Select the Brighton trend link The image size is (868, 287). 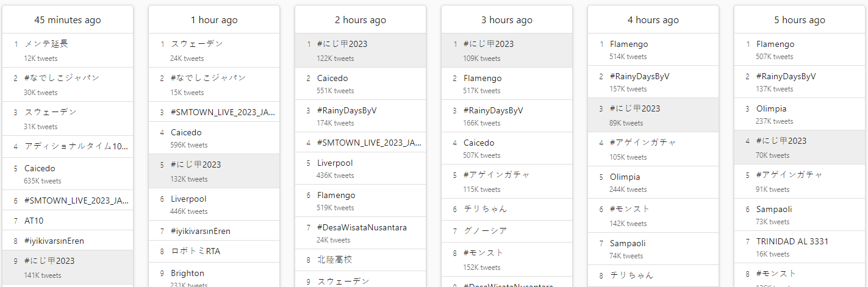(x=187, y=273)
